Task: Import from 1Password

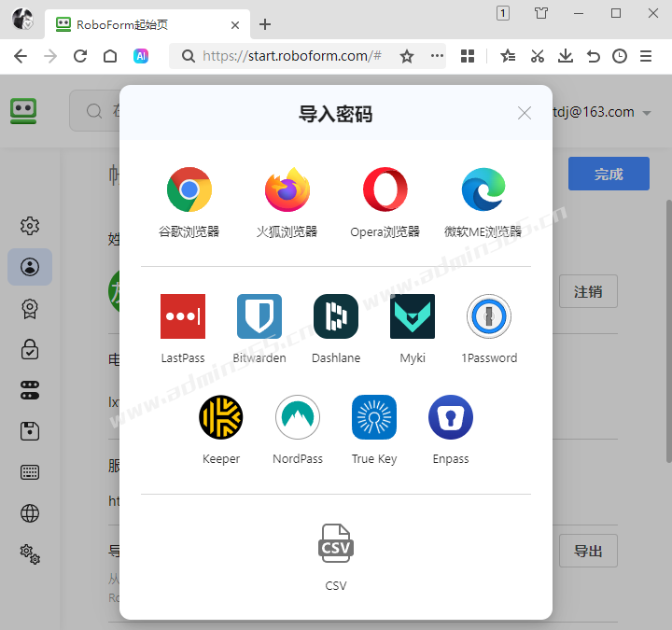Action: [488, 316]
